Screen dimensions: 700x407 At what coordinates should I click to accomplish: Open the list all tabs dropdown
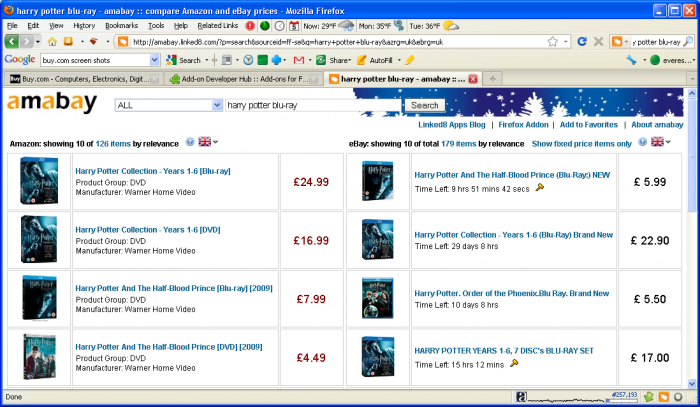pos(692,79)
